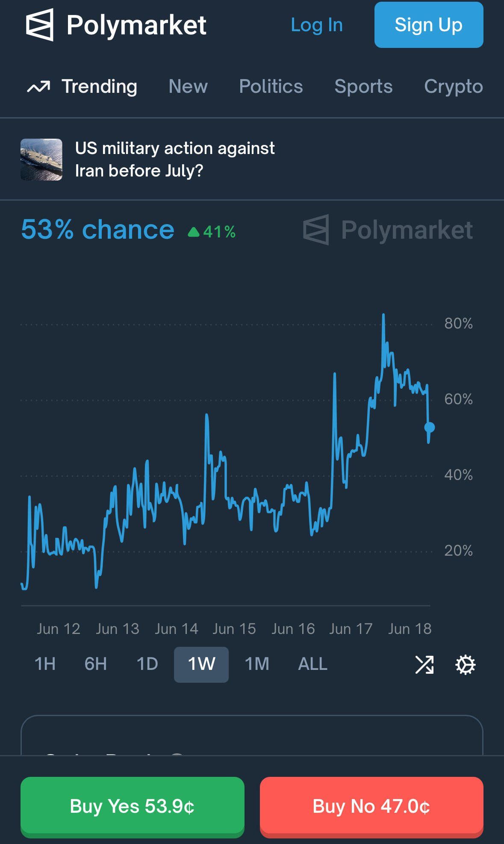The image size is (504, 844).
Task: Open the Politics category tab
Action: click(271, 86)
